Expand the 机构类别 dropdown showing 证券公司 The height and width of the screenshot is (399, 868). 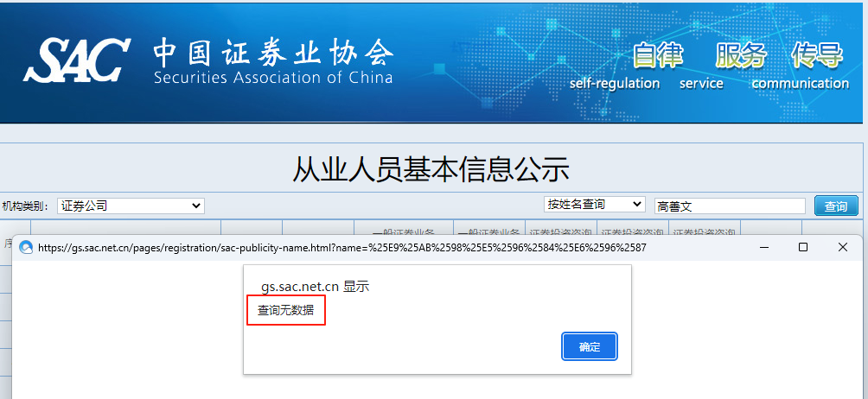pyautogui.click(x=131, y=206)
